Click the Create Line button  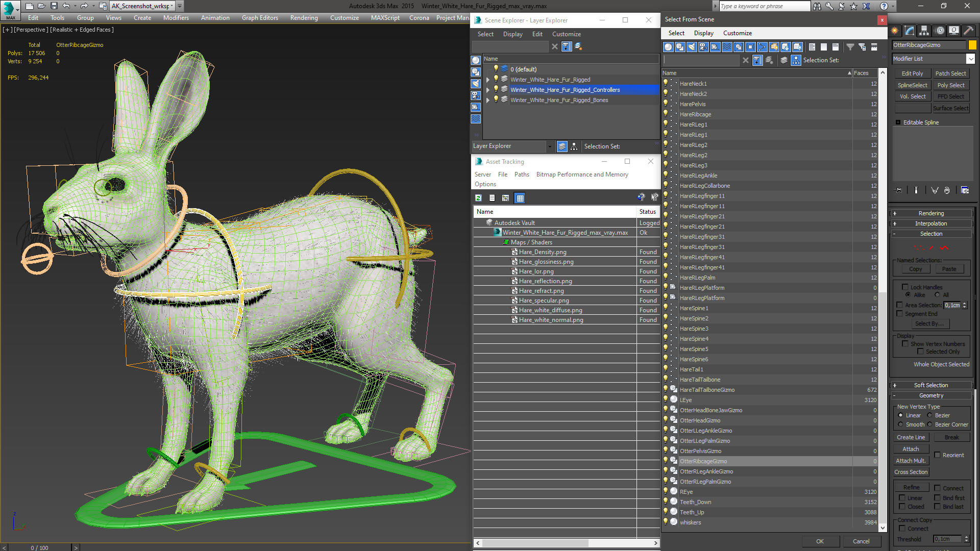tap(911, 437)
